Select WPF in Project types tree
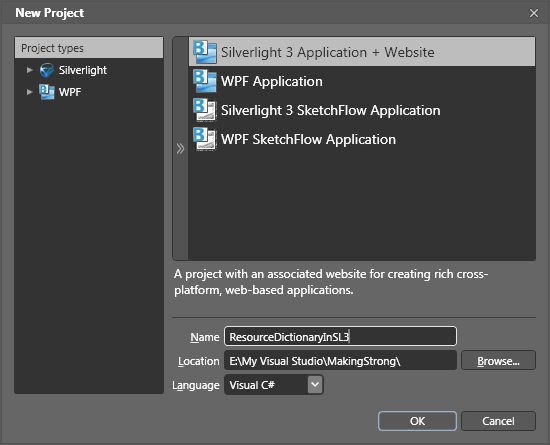This screenshot has height=445, width=550. point(70,92)
